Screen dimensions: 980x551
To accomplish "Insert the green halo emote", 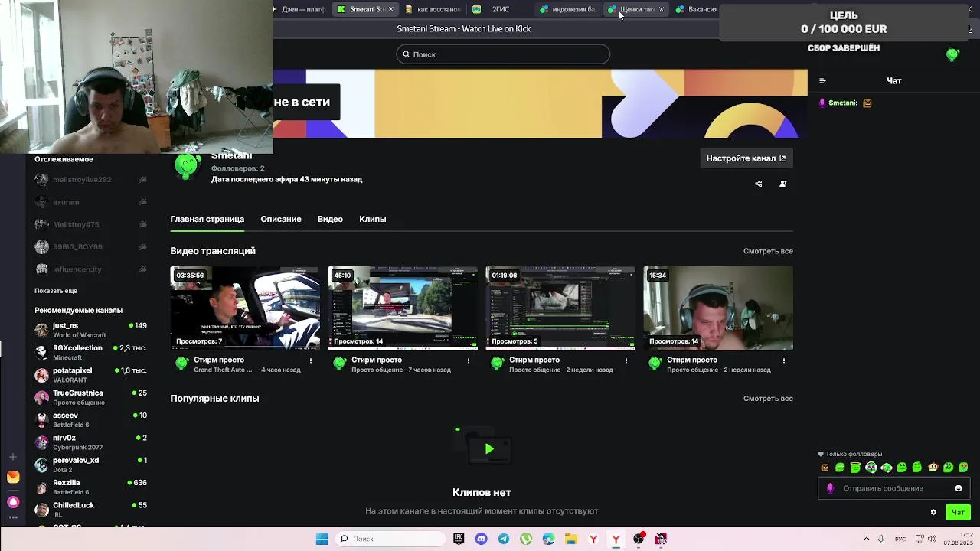I will click(x=855, y=468).
